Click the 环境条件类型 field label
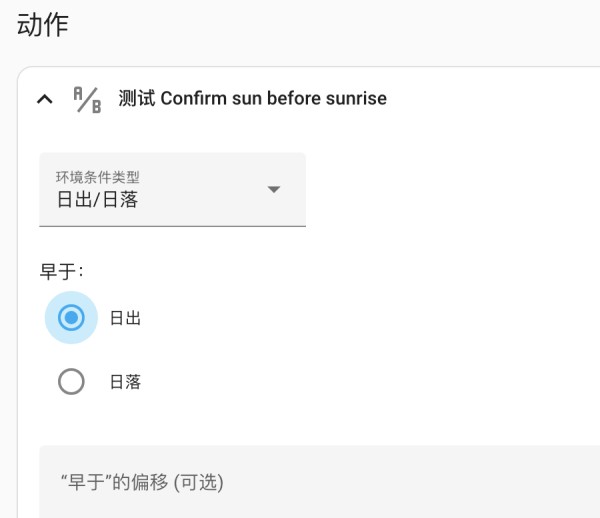This screenshot has width=600, height=518. [98, 177]
